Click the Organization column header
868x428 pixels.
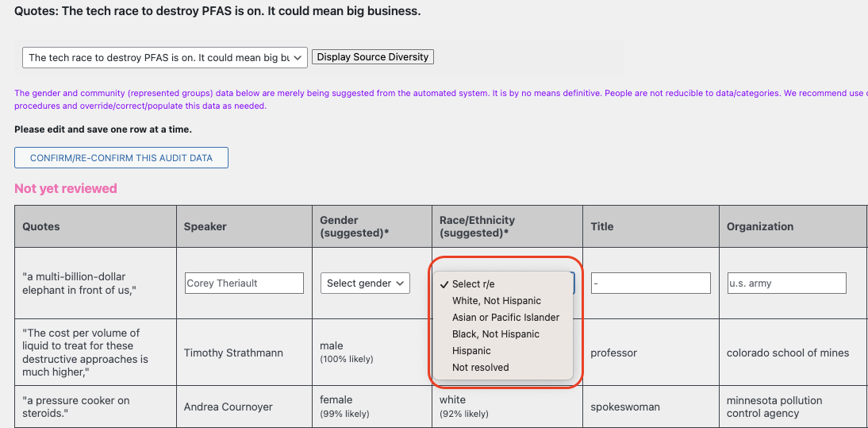tap(760, 226)
